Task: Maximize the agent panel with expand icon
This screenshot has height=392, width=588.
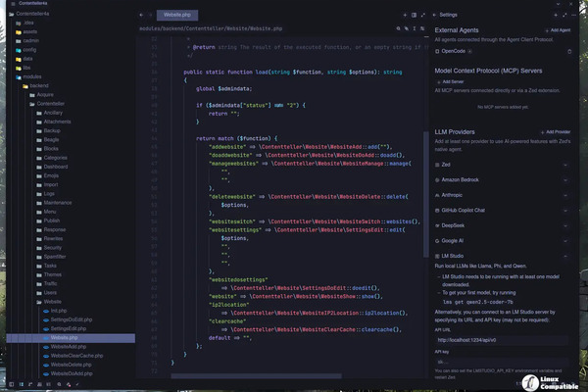Action: [564, 15]
